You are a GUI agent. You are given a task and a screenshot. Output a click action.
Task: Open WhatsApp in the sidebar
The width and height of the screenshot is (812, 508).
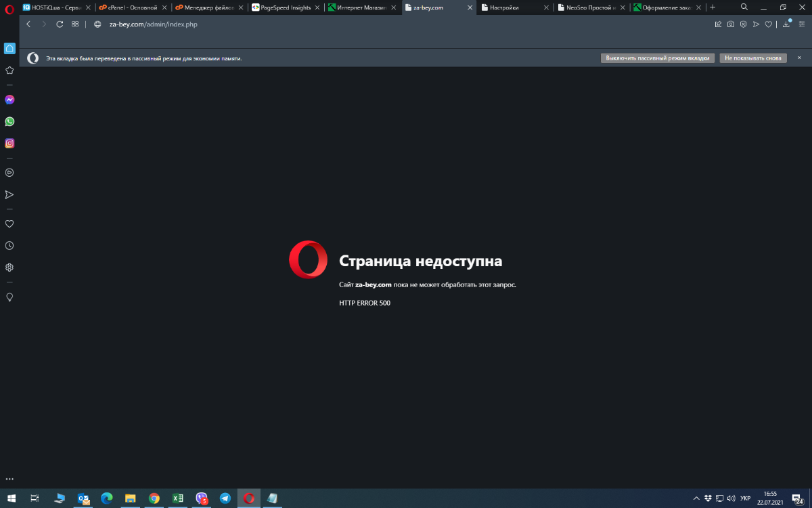coord(9,121)
